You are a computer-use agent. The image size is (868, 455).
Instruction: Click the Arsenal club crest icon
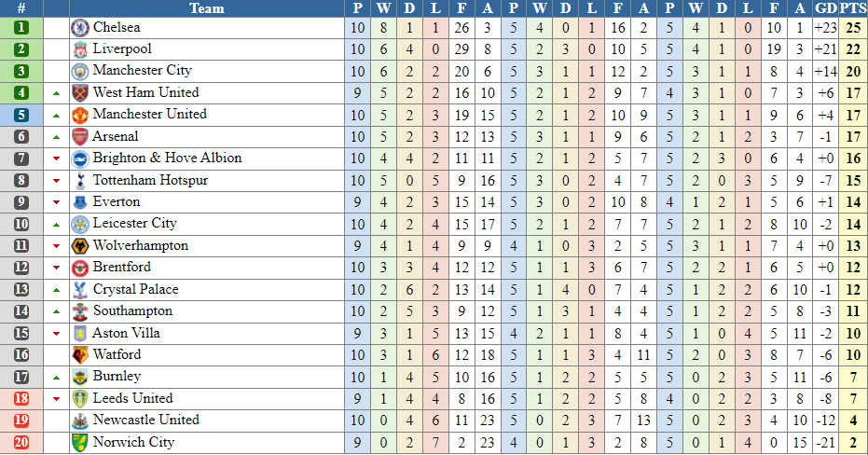[80, 137]
